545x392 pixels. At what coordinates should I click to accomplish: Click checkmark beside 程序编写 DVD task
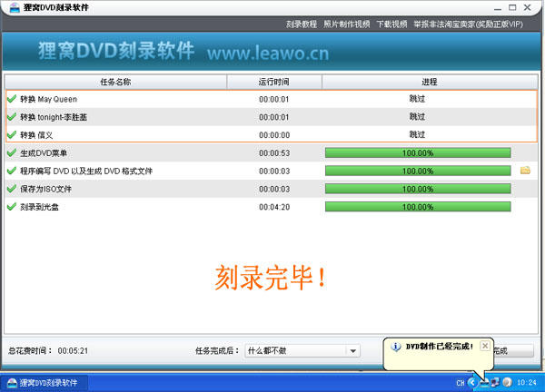pyautogui.click(x=12, y=171)
